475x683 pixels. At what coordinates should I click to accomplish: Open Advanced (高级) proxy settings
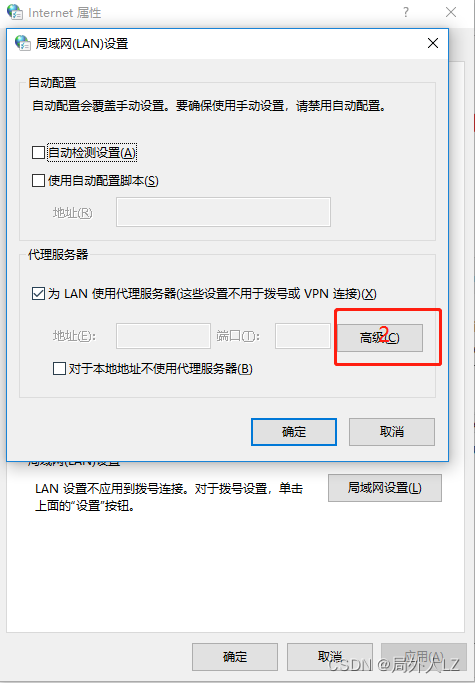pyautogui.click(x=380, y=338)
